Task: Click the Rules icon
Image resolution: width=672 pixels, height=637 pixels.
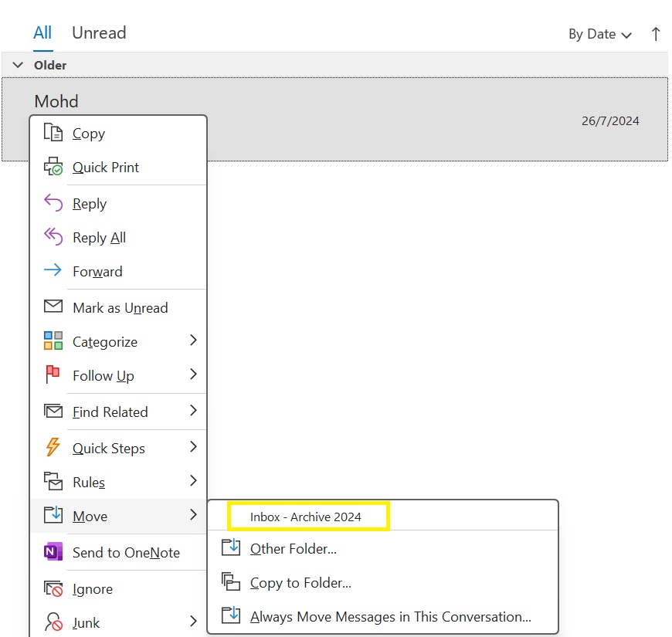Action: click(53, 481)
